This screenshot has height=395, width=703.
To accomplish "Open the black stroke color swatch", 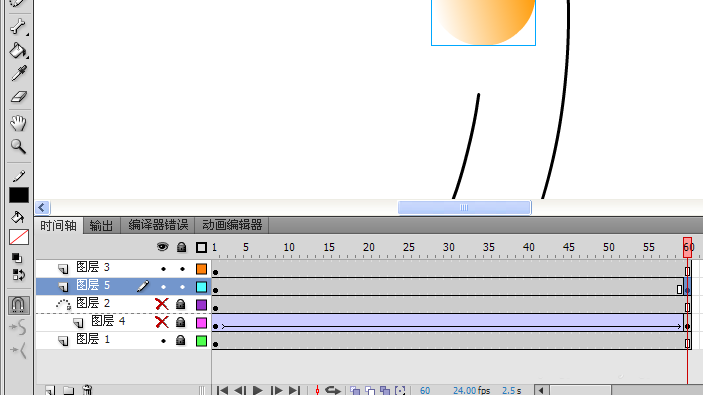I will 19,195.
